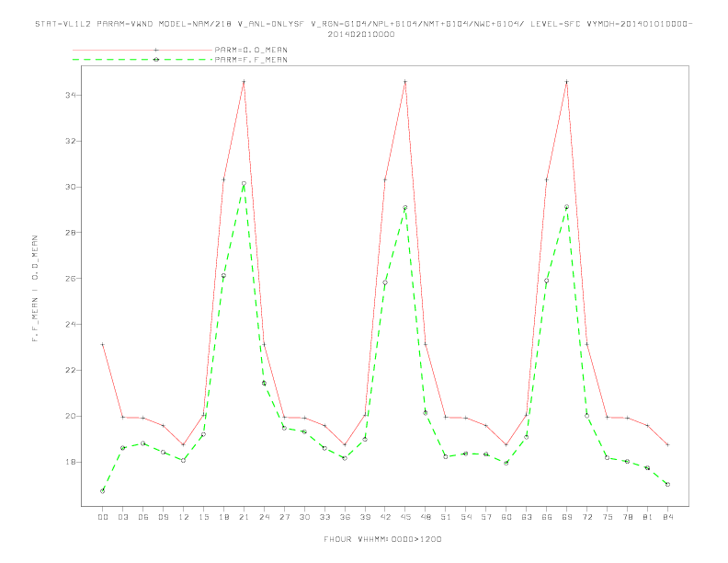Image resolution: width=728 pixels, height=563 pixels.
Task: Click the red solid legend line sample
Action: 142,50
